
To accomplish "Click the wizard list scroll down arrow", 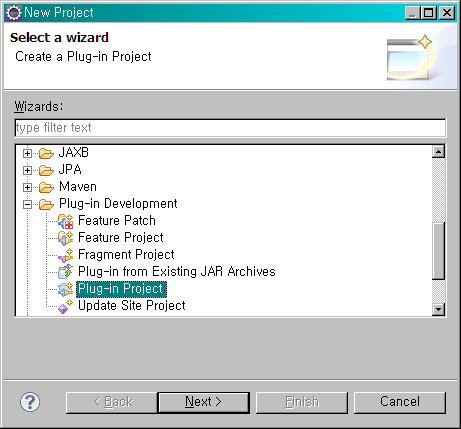I will (x=438, y=309).
